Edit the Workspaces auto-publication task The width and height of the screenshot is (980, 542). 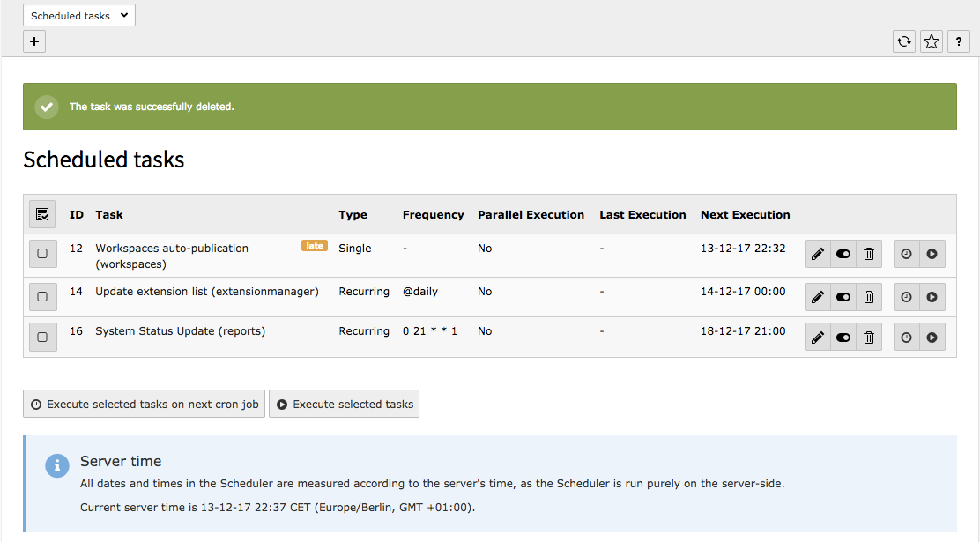(x=818, y=254)
